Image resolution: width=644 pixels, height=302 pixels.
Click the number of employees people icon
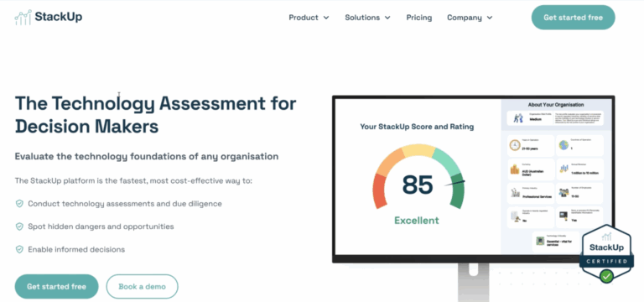click(563, 193)
